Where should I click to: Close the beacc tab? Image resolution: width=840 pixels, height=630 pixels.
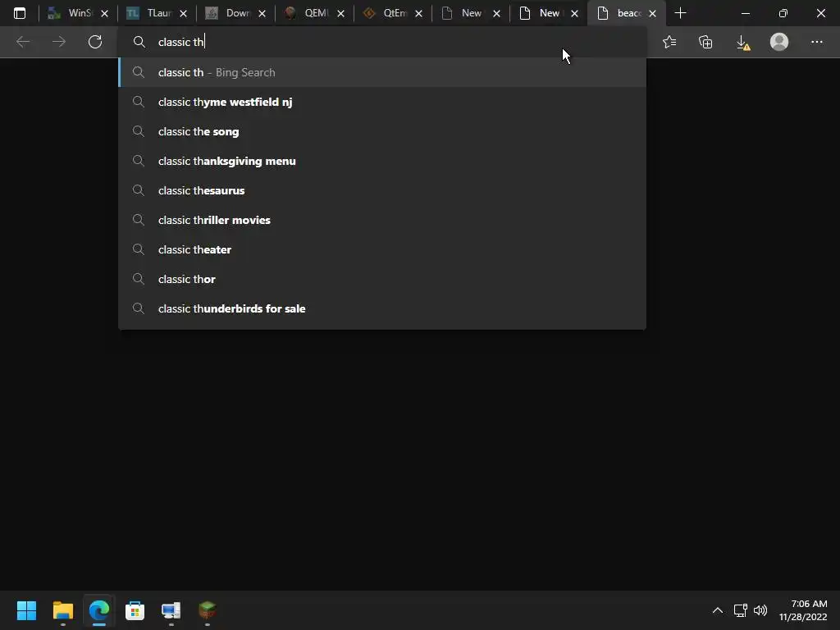point(652,13)
